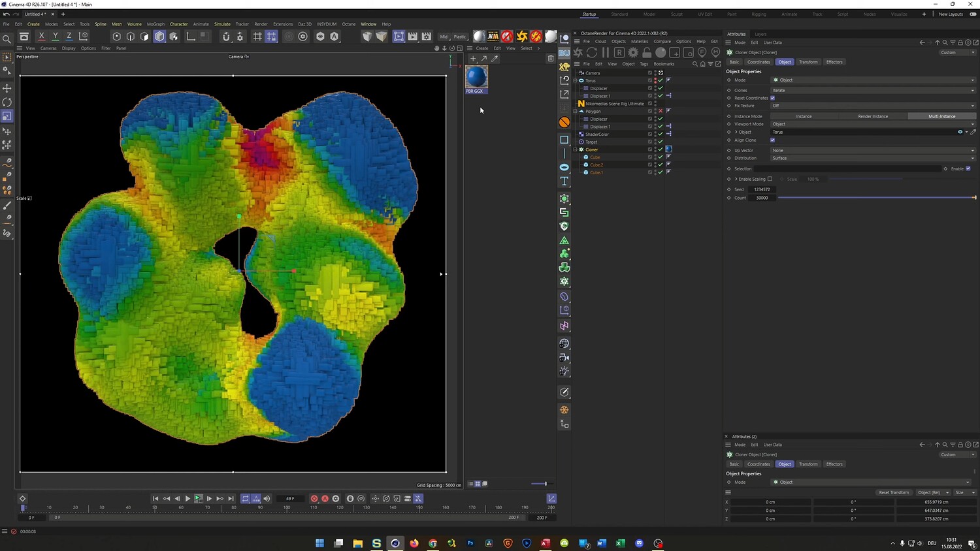The image size is (980, 551).
Task: Lock the X axis in the toolbar
Action: [41, 37]
